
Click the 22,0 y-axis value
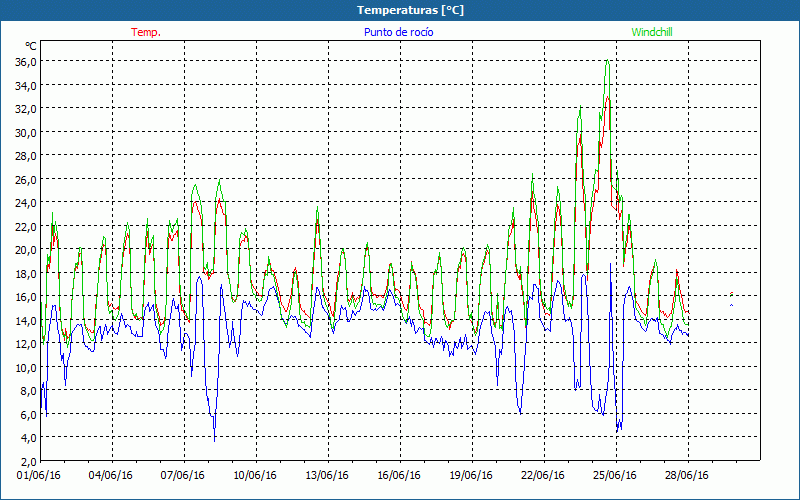[x=26, y=226]
